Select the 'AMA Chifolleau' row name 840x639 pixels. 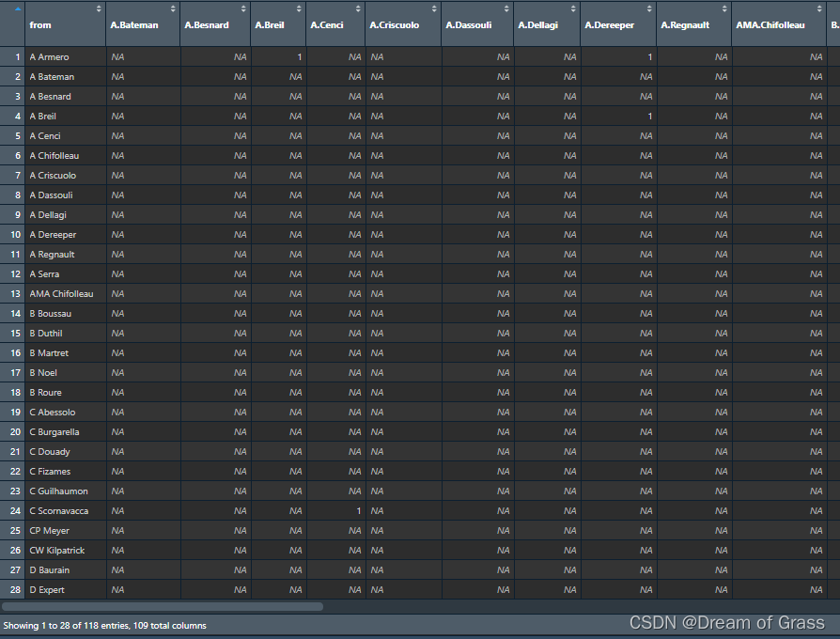61,294
